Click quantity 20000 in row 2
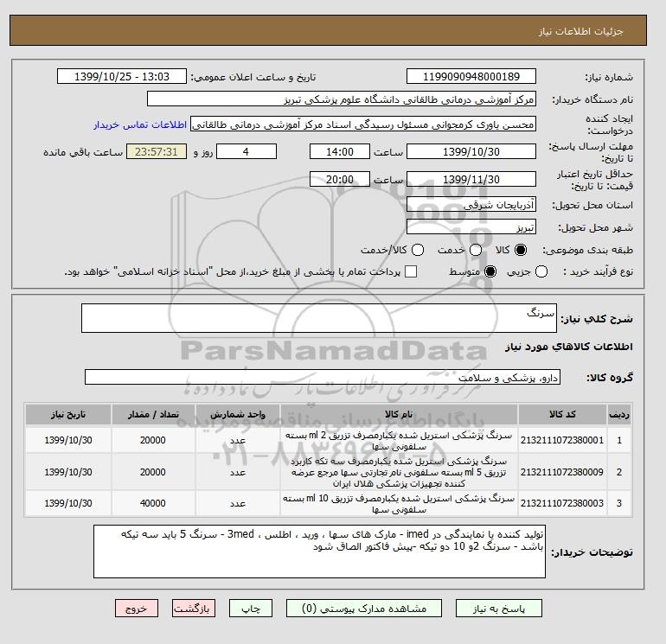Image resolution: width=666 pixels, height=644 pixels. point(153,472)
